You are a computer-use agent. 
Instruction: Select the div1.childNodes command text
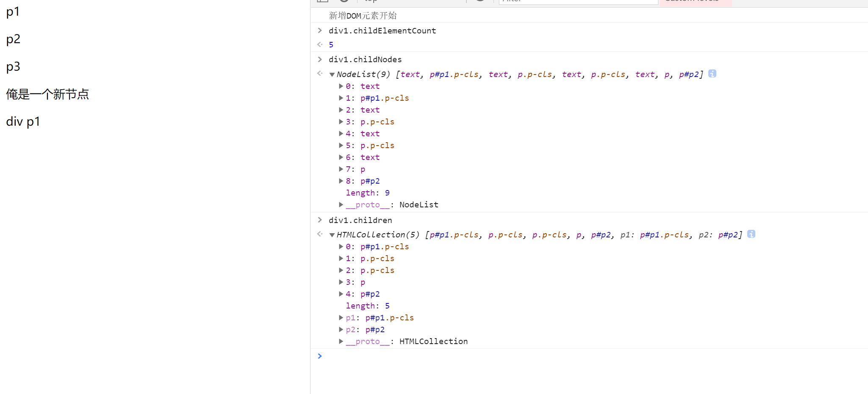[365, 59]
